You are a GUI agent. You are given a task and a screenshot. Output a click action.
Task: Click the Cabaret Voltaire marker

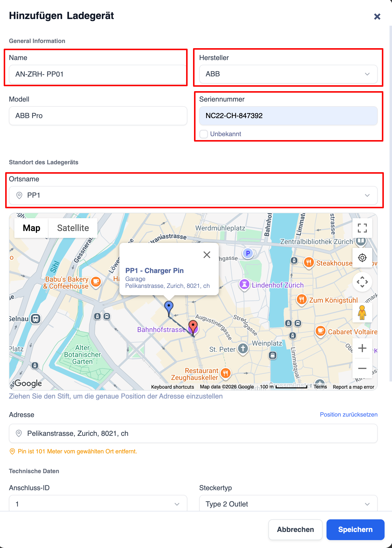pos(321,331)
